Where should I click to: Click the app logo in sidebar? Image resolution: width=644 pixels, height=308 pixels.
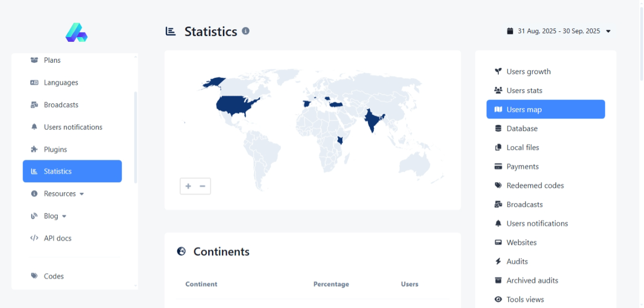coord(76,32)
